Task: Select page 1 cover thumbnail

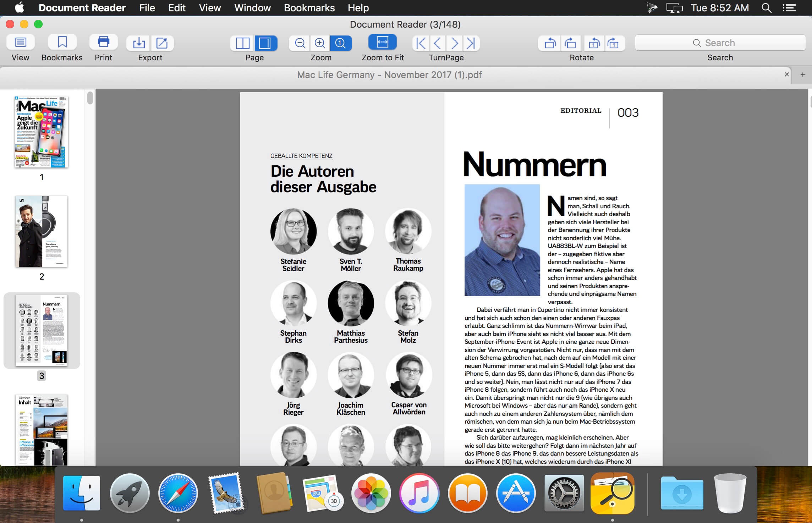Action: 42,132
